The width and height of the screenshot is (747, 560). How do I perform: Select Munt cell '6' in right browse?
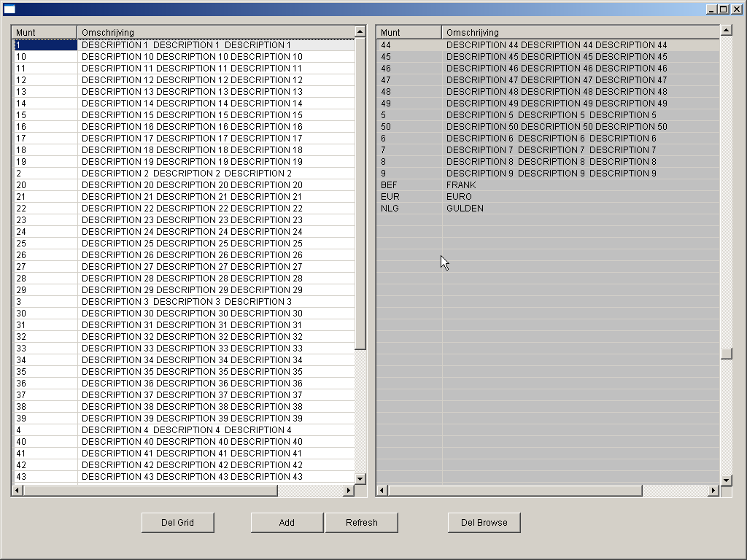click(409, 138)
